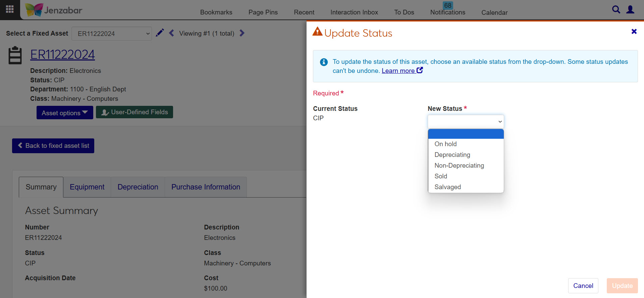This screenshot has height=298, width=644.
Task: Click the notifications count badge 68
Action: 447,5
